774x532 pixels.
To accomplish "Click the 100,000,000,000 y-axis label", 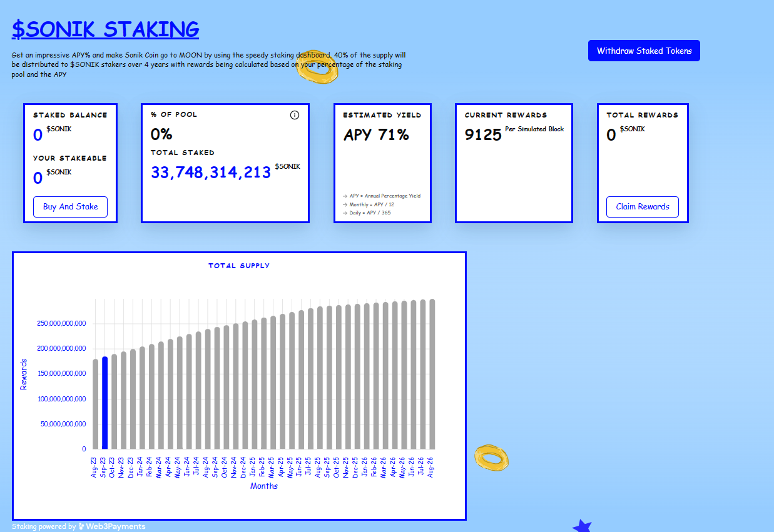I will coord(61,398).
